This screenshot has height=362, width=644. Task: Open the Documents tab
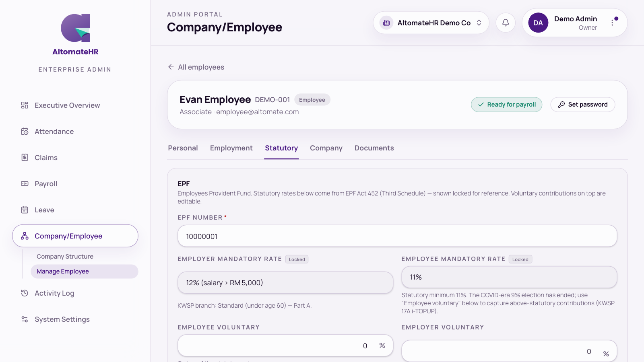pos(374,148)
